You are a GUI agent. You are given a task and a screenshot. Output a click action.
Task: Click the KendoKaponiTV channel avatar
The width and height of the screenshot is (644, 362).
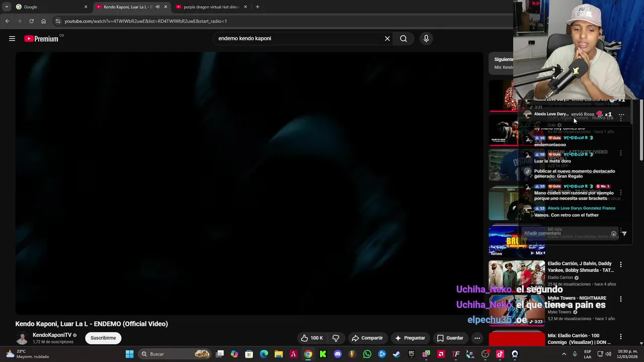(22, 338)
